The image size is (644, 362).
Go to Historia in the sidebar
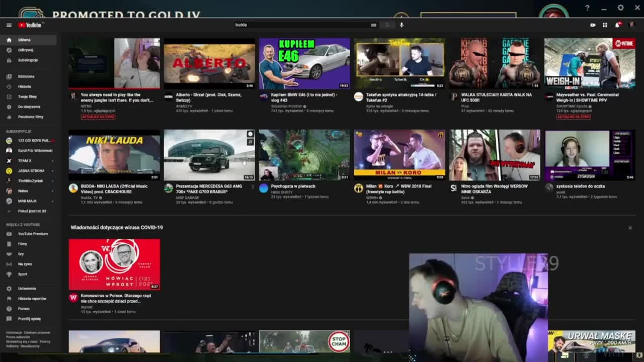tap(24, 86)
